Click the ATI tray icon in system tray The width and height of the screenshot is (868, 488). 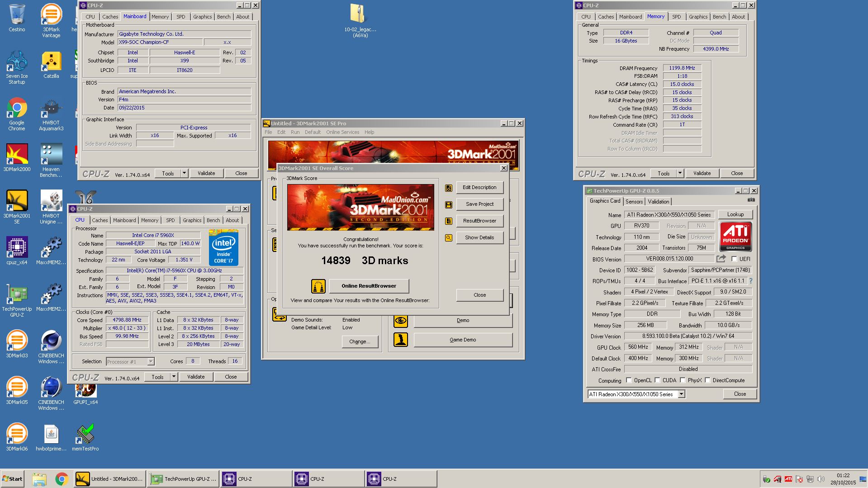click(788, 479)
